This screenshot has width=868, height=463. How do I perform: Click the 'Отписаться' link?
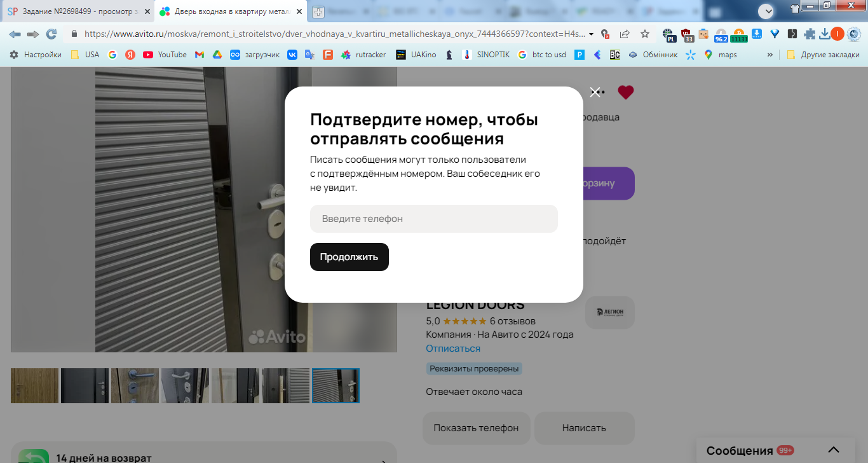(x=453, y=349)
